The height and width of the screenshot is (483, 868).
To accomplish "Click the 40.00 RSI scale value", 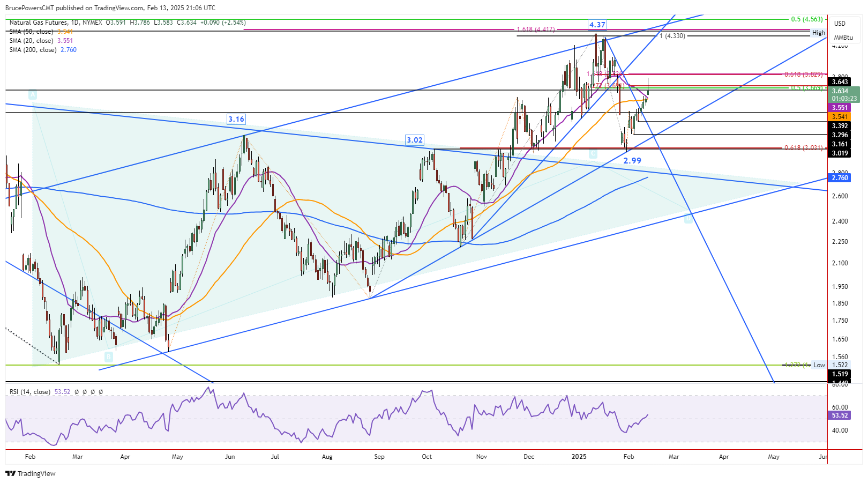I will (840, 430).
